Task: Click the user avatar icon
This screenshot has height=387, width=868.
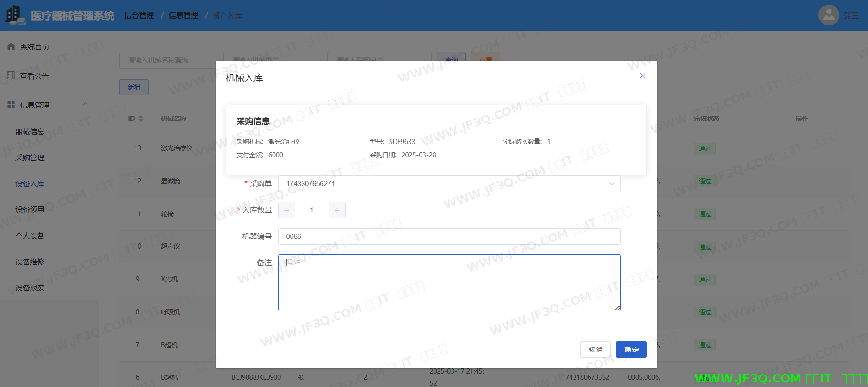Action: [828, 15]
